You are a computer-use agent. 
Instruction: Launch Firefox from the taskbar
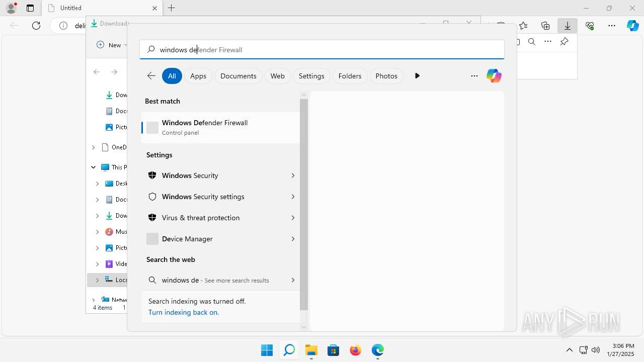pyautogui.click(x=356, y=350)
